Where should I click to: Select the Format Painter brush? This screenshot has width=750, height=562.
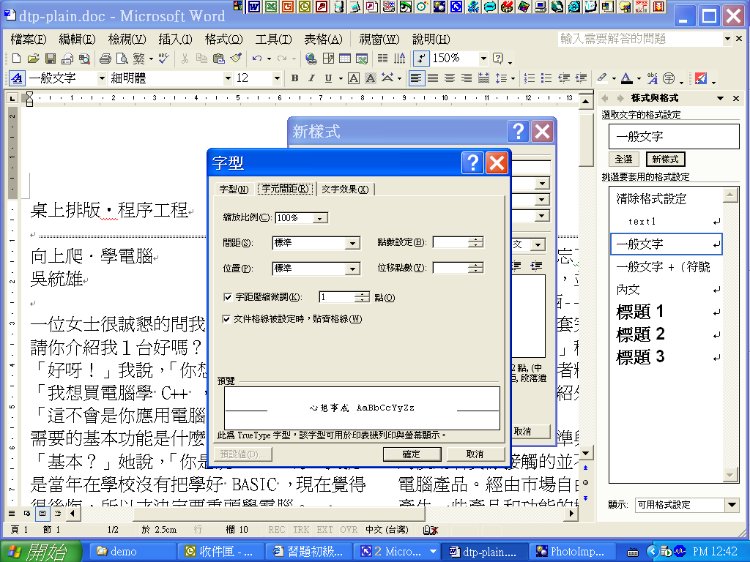236,59
